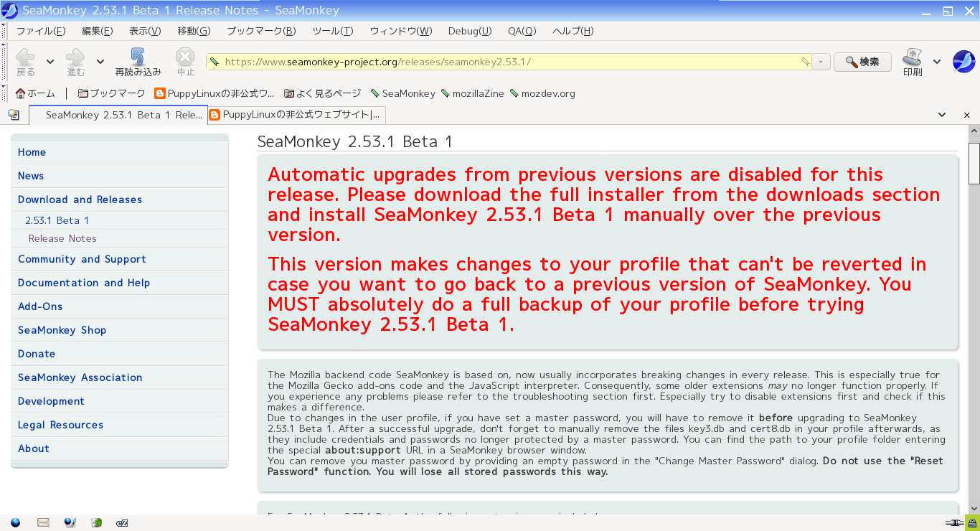
Task: Click the Back (戻る) arrow button
Action: tap(26, 62)
